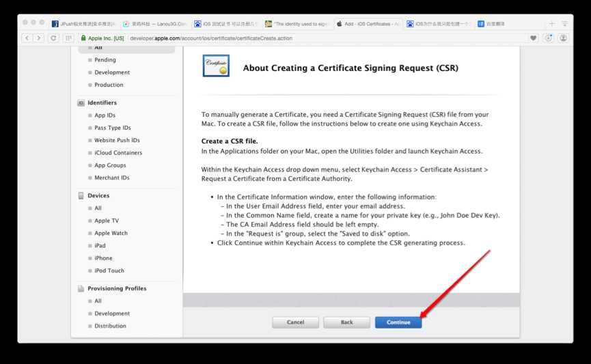
Task: Open App IDs in sidebar
Action: [105, 115]
